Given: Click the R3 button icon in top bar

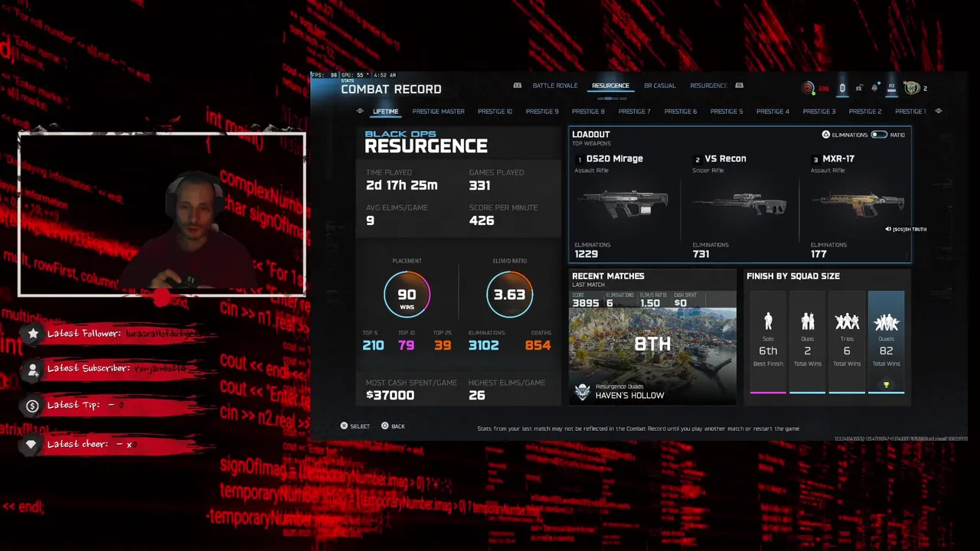Looking at the screenshot, I should point(891,88).
